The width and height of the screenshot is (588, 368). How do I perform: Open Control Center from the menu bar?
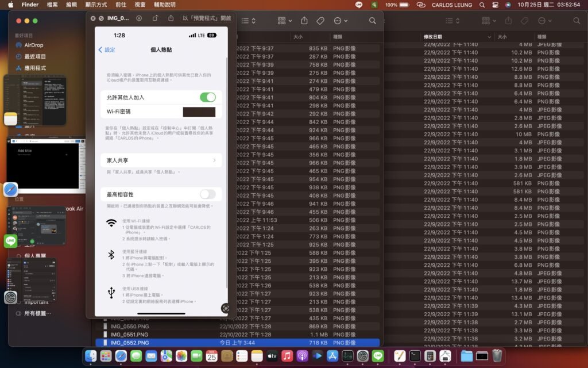(496, 5)
